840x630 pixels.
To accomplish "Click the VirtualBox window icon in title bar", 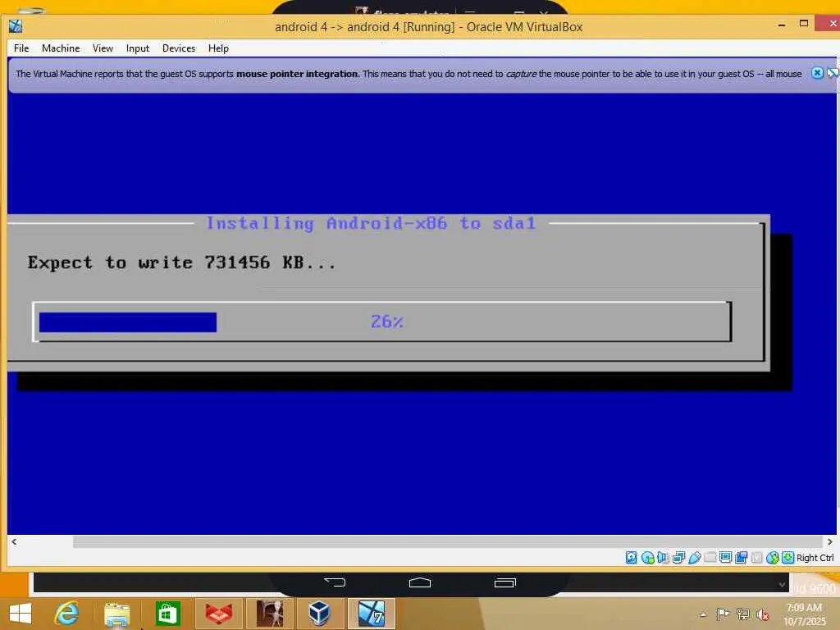I will 16,26.
